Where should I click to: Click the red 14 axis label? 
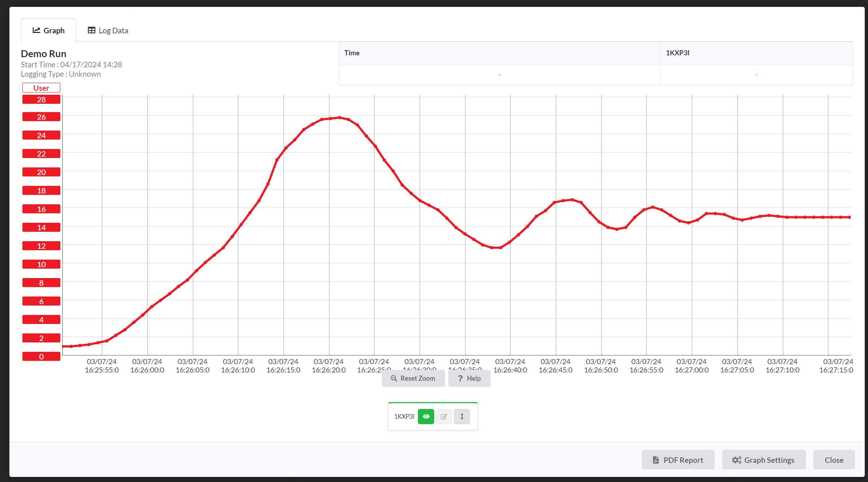pos(41,227)
